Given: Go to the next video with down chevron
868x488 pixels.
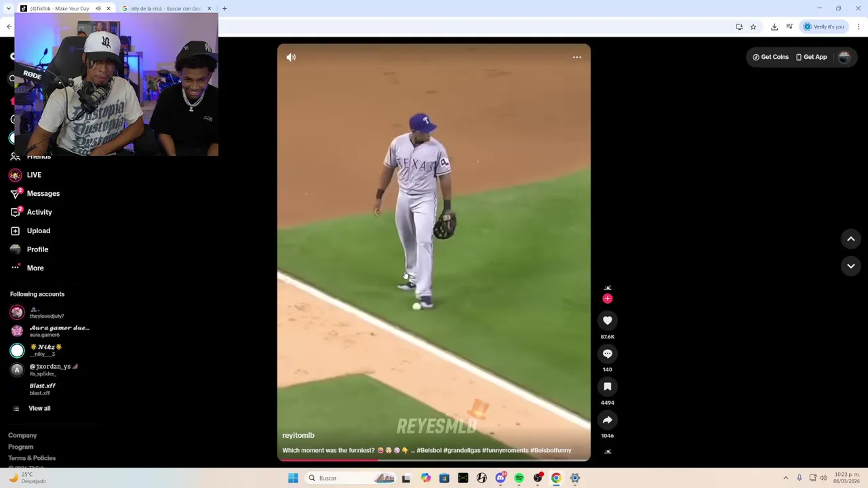Looking at the screenshot, I should point(851,266).
